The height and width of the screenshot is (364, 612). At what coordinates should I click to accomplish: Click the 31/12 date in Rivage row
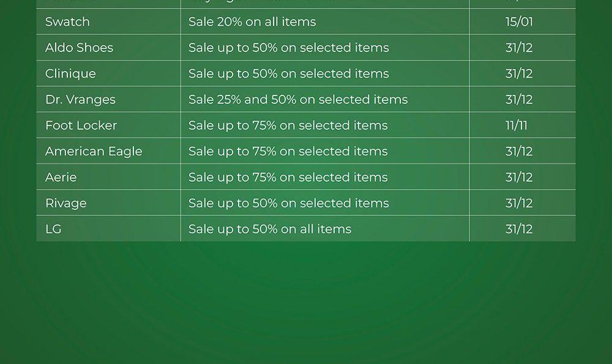point(519,203)
